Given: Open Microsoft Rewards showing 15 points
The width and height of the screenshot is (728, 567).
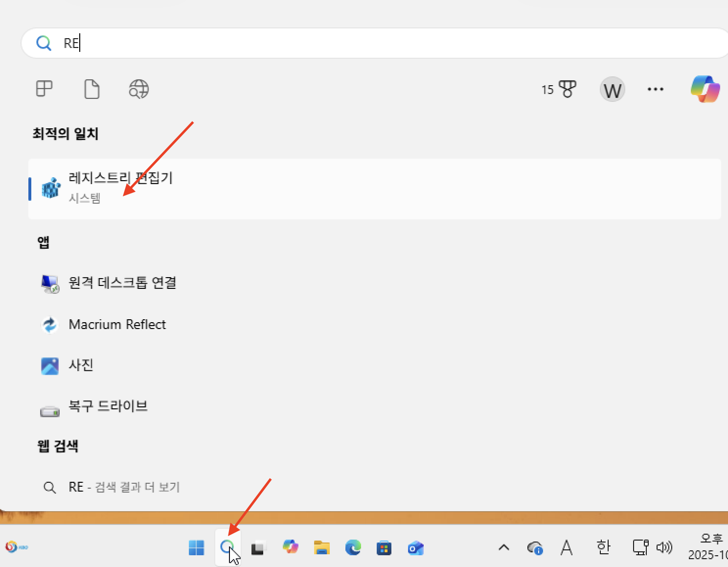Looking at the screenshot, I should coord(558,89).
